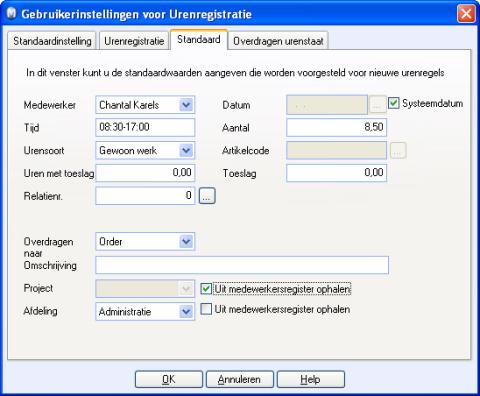
Task: Open Help via the Help button
Action: [311, 379]
